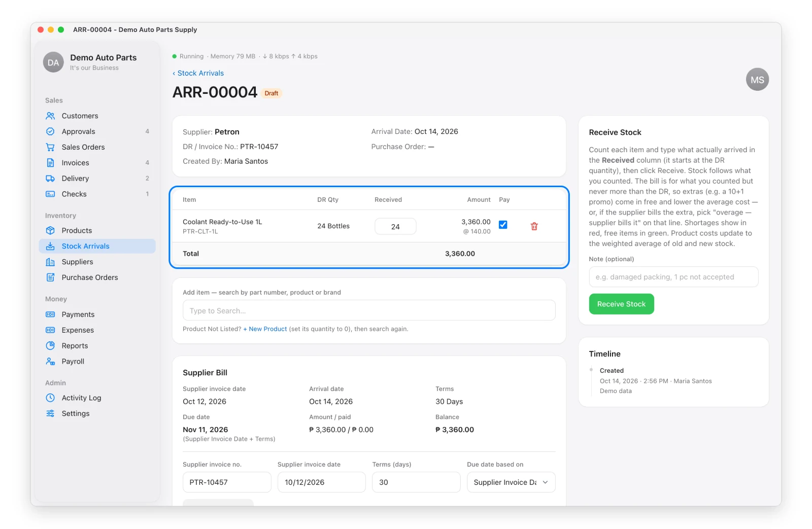Click the New Product link
Viewport: 812px width, 529px height.
click(265, 329)
